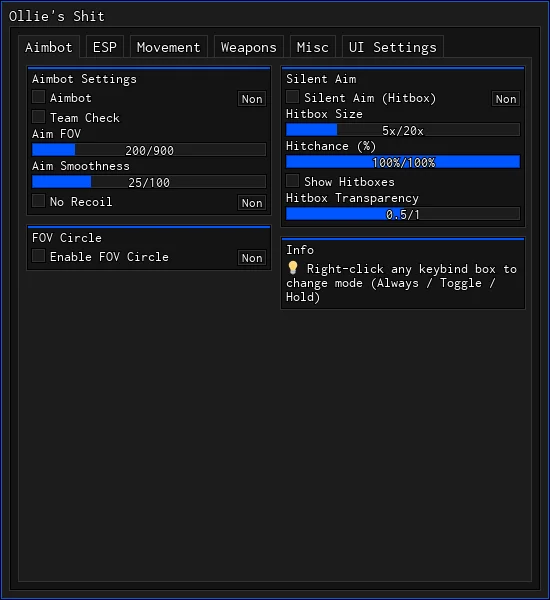Switch to the ESP tab

tap(105, 47)
